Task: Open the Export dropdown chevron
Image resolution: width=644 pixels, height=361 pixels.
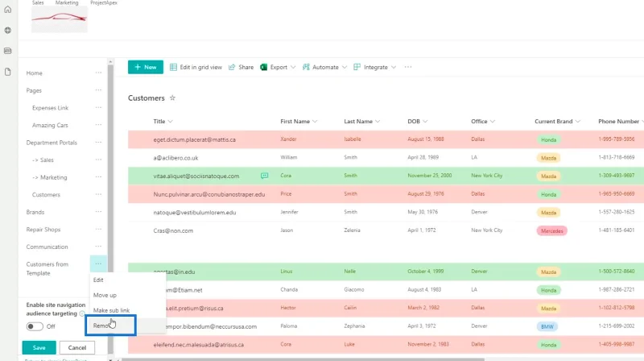Action: (x=293, y=67)
